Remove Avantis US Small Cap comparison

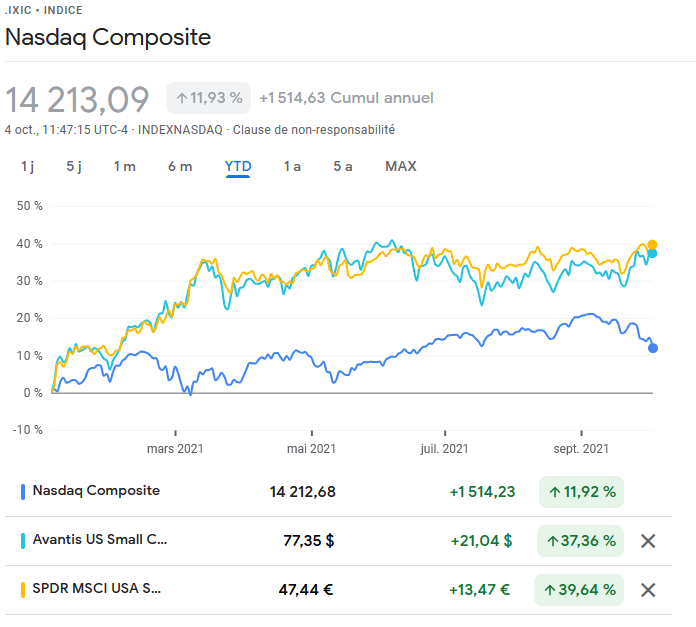click(648, 541)
